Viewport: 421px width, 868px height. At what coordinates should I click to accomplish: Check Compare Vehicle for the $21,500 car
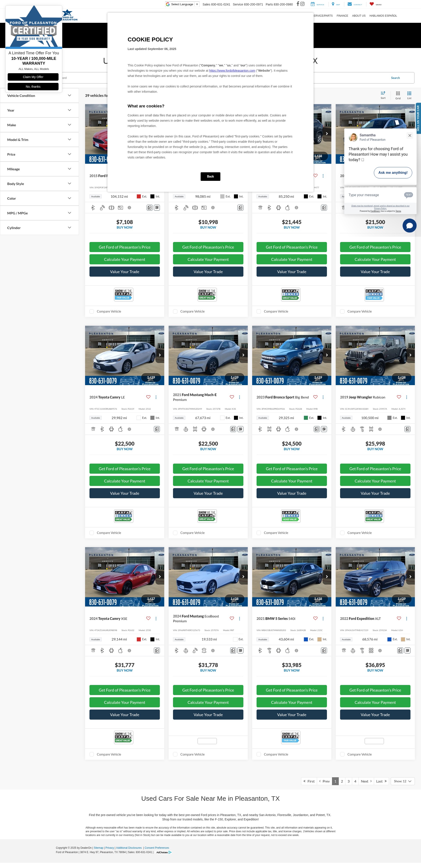343,311
